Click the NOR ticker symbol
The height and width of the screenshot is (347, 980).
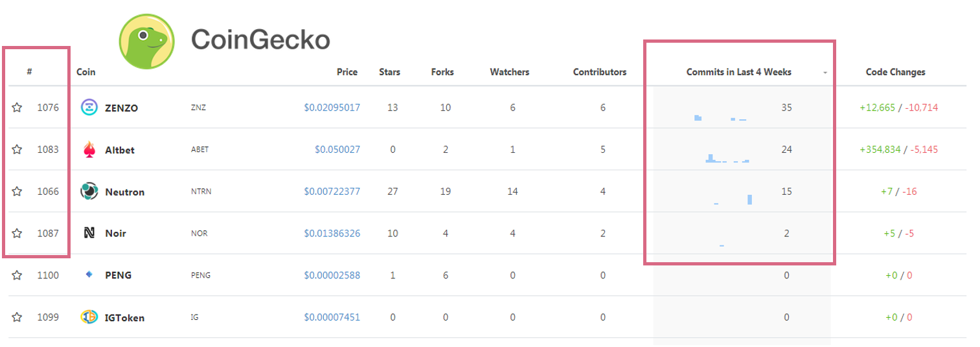click(199, 234)
